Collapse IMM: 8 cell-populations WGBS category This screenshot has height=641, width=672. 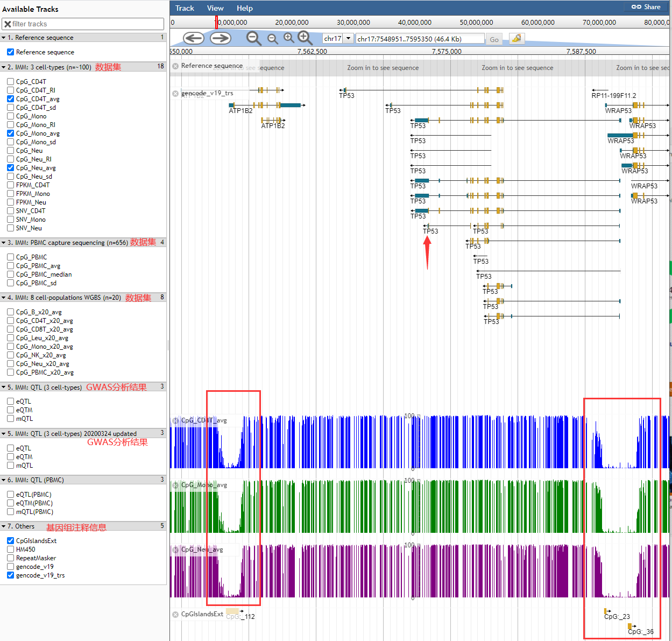(83, 298)
